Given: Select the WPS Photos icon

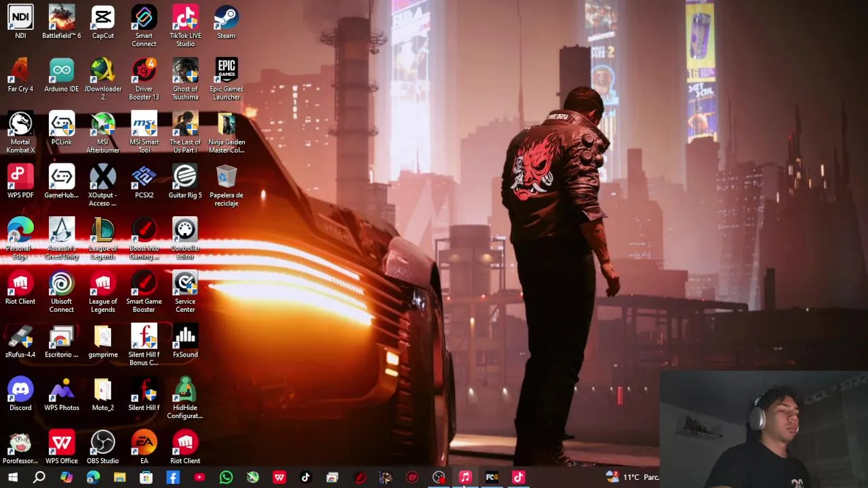Looking at the screenshot, I should tap(62, 394).
